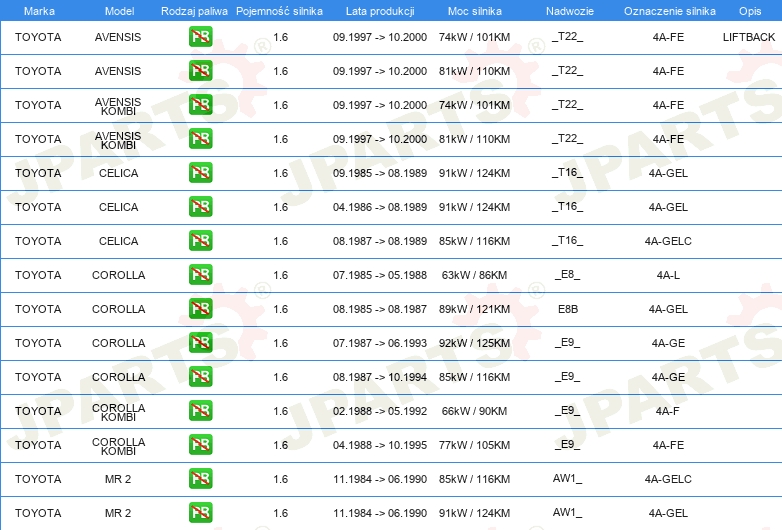Select the 08.1987 -> 10.1994 production years cell
This screenshot has height=530, width=782.
coord(380,377)
